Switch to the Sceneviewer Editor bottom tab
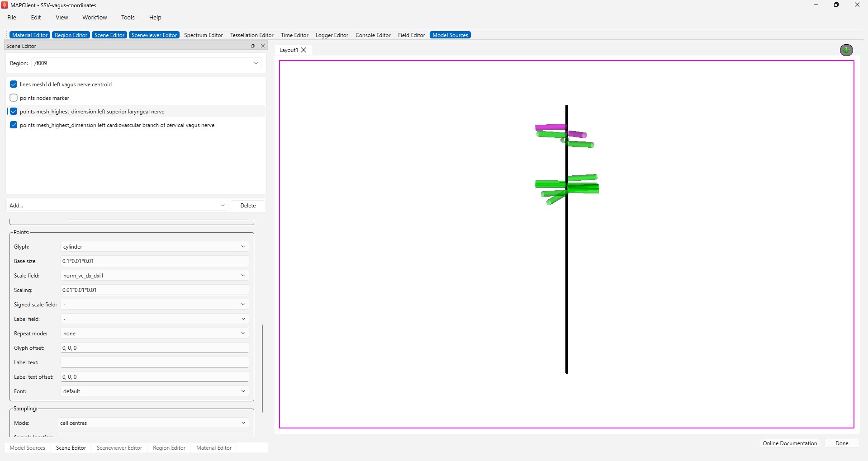868x461 pixels. coord(119,448)
